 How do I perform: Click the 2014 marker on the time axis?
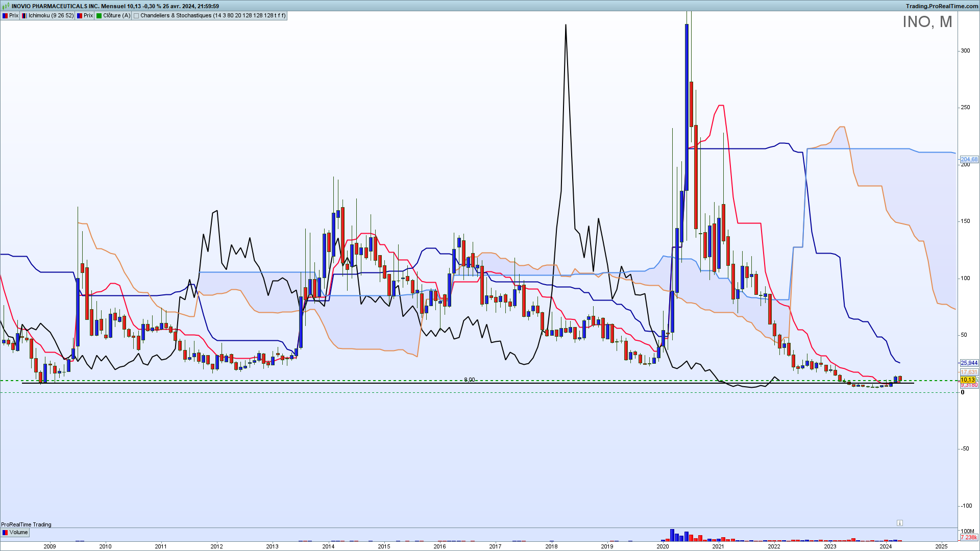tap(328, 546)
